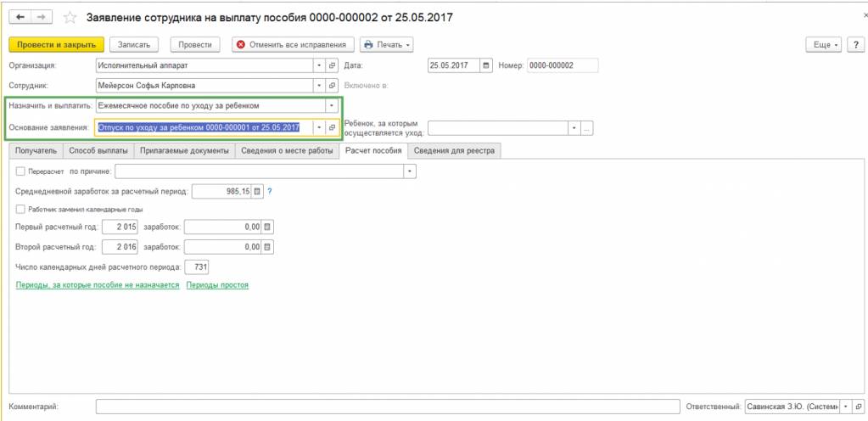868x421 pixels.
Task: Switch to the Сведения для реестра tab
Action: tap(455, 151)
